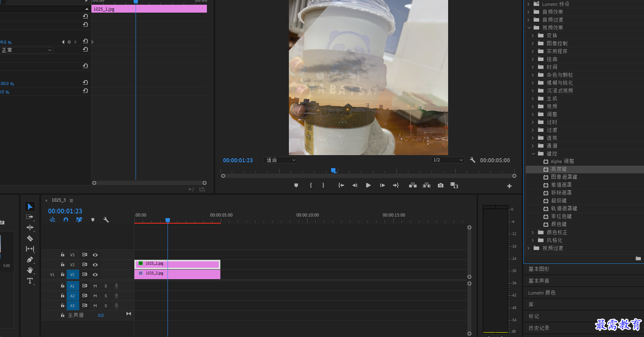Image resolution: width=644 pixels, height=337 pixels.
Task: Toggle linked selection in timeline
Action: pyautogui.click(x=79, y=220)
